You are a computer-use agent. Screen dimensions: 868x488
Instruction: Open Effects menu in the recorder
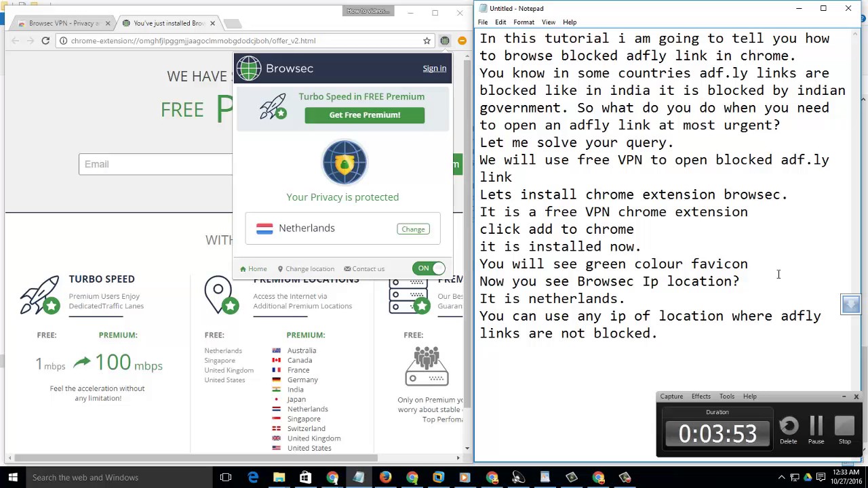click(701, 396)
